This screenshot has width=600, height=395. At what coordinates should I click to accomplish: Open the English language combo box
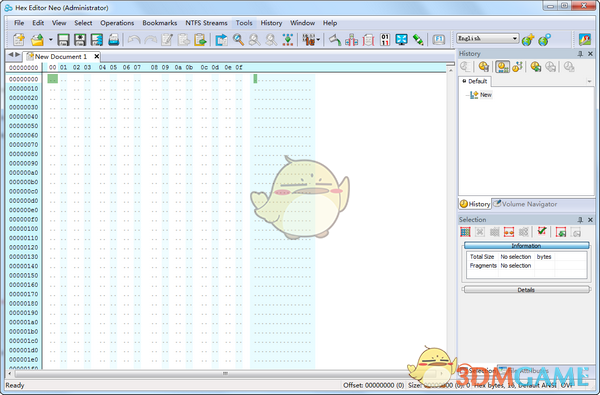(488, 38)
